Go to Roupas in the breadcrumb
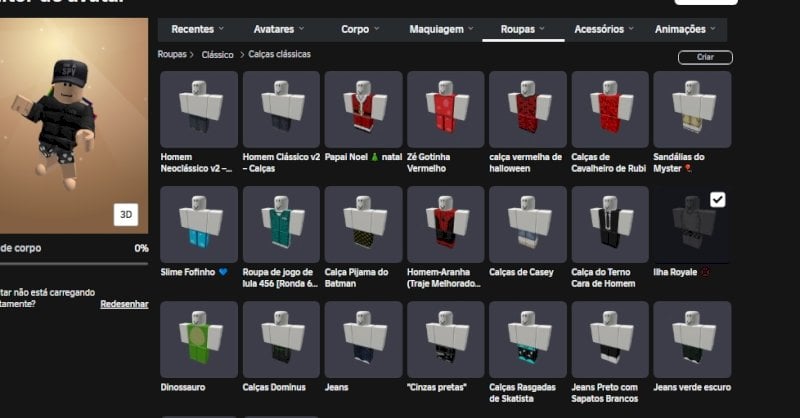 (172, 54)
